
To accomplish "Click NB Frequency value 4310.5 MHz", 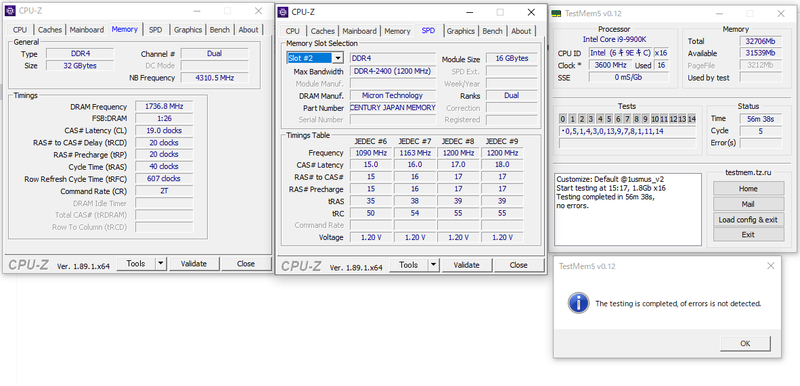I will coord(214,78).
